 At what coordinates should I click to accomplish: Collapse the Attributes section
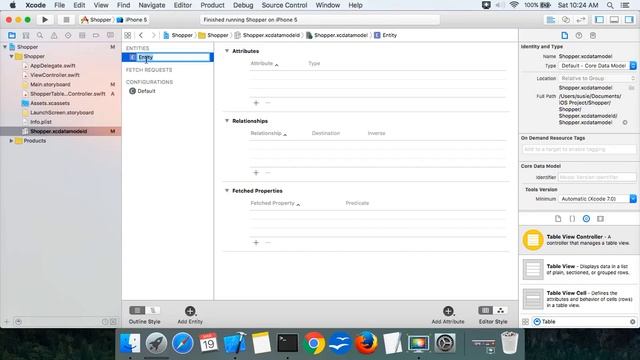click(x=227, y=51)
